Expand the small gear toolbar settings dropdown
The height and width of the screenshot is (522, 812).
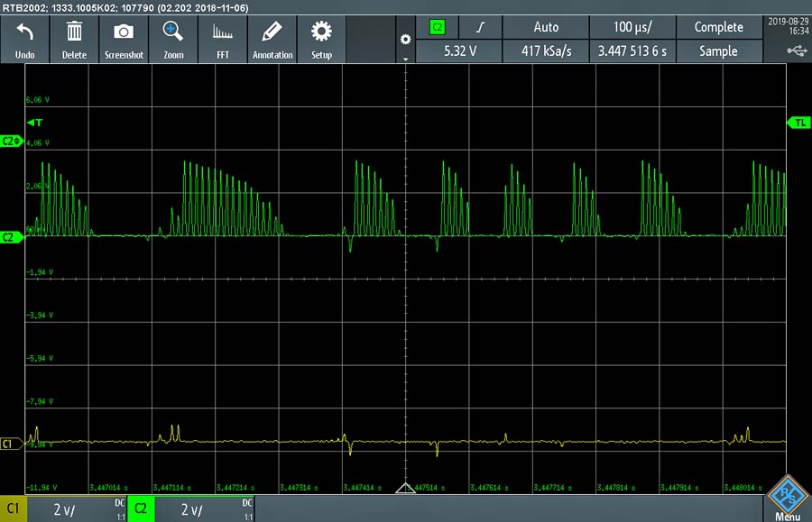[405, 40]
